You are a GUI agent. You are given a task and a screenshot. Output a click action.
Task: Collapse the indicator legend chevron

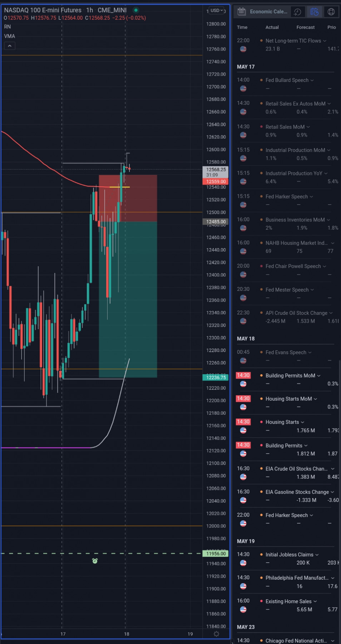coord(10,46)
